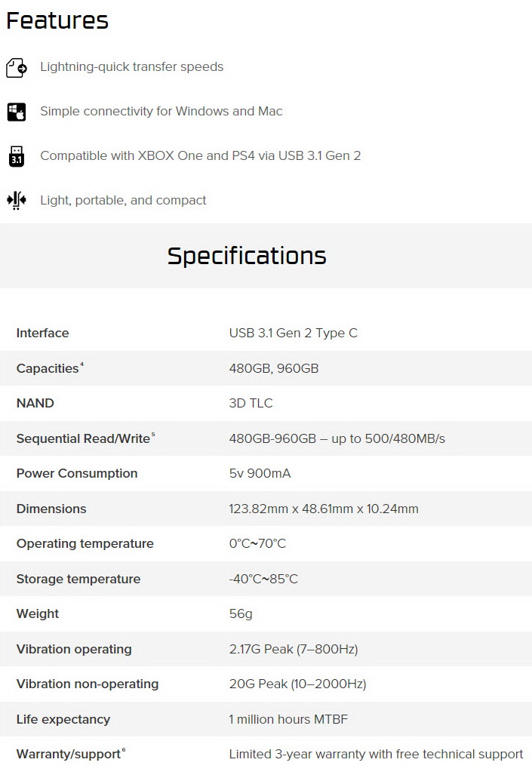Viewport: 532px width, 781px height.
Task: Click the compact size arrows icon
Action: tap(17, 200)
